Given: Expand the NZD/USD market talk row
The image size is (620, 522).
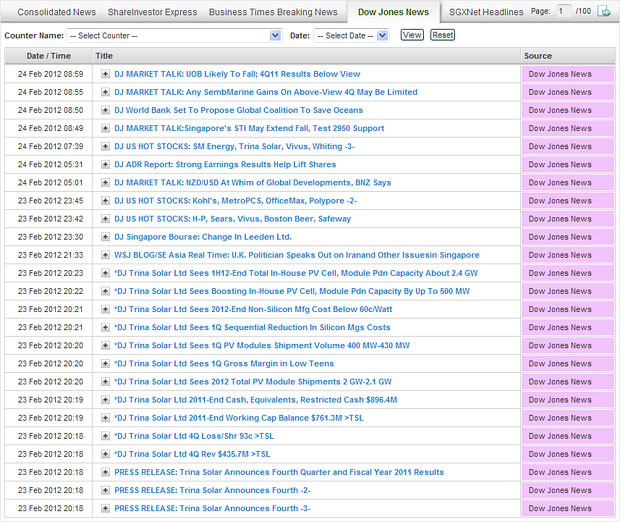Looking at the screenshot, I should point(105,182).
